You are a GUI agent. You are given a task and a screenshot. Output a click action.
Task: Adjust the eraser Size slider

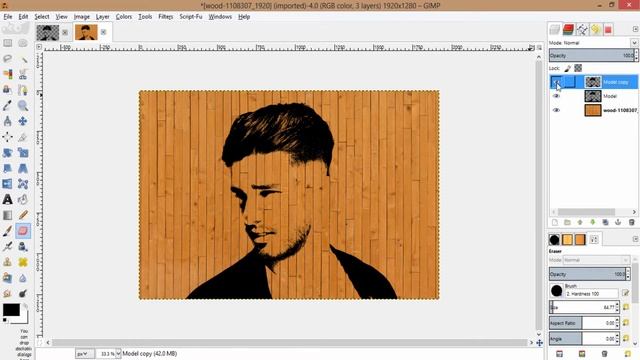pos(583,307)
